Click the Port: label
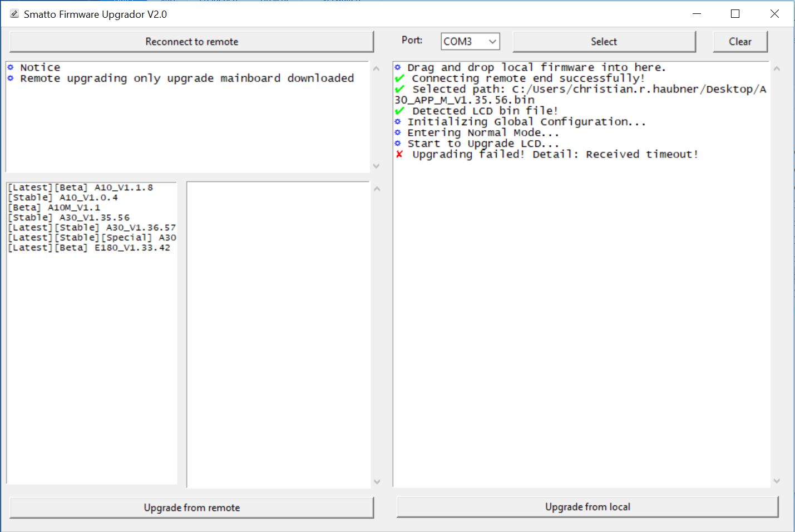Image resolution: width=795 pixels, height=532 pixels. coord(412,40)
